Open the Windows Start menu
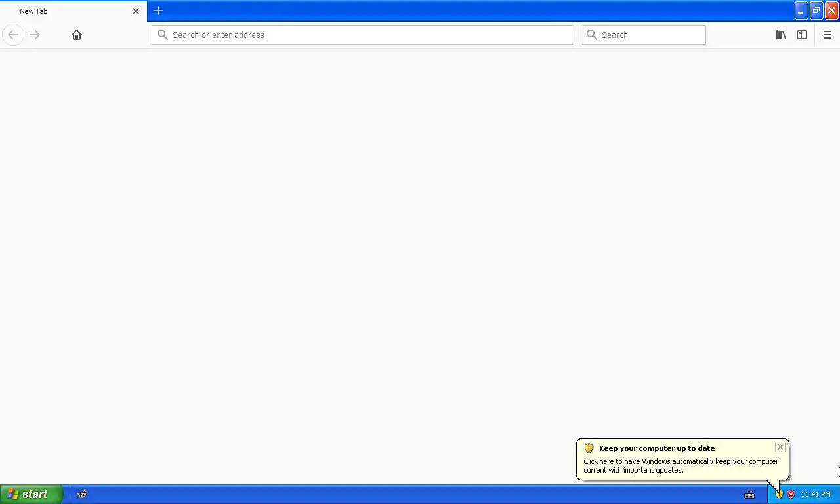The height and width of the screenshot is (504, 840). coord(31,494)
